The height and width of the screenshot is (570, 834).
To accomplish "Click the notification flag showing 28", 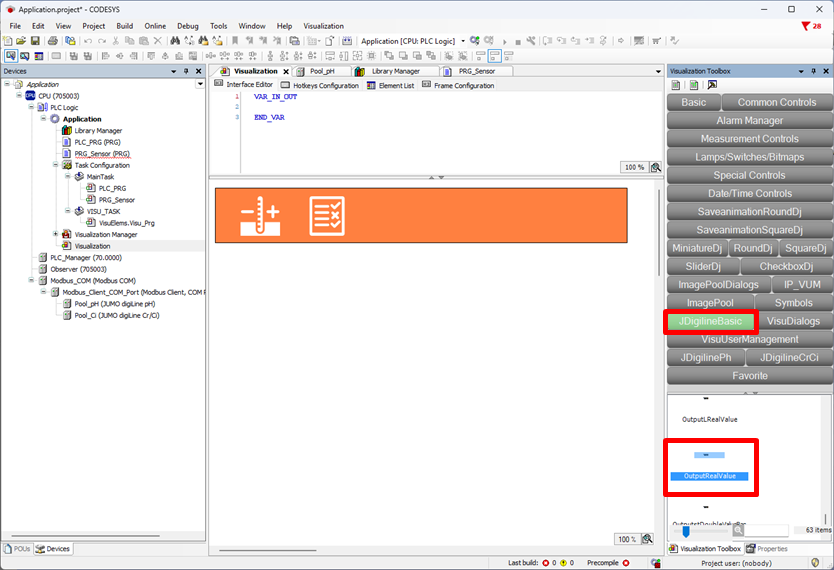I will pos(812,26).
